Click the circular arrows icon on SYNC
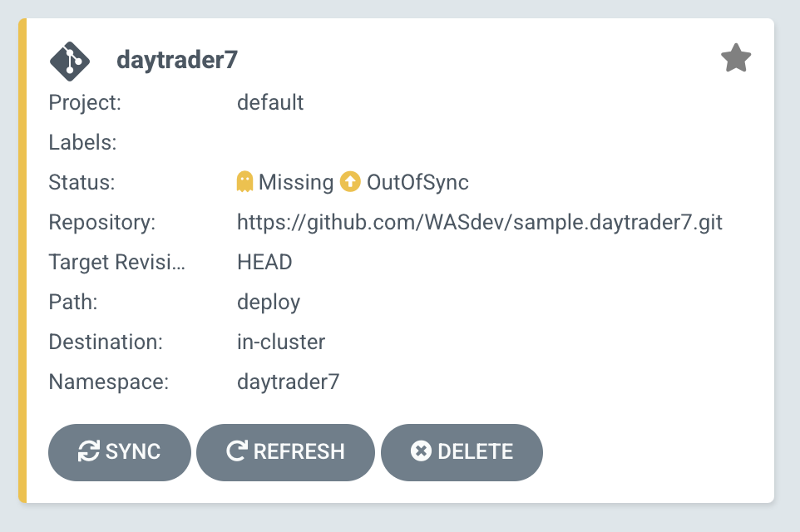Screen dimensions: 800x532 89,451
